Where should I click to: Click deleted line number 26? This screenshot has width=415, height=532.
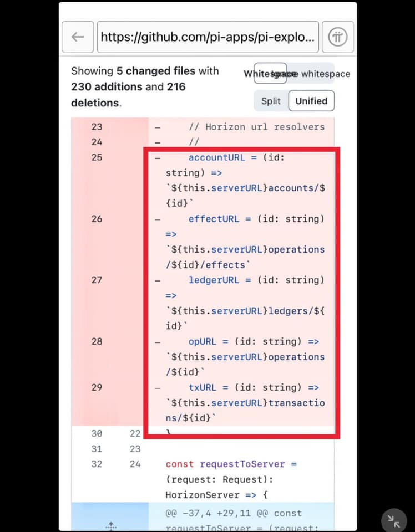[97, 219]
